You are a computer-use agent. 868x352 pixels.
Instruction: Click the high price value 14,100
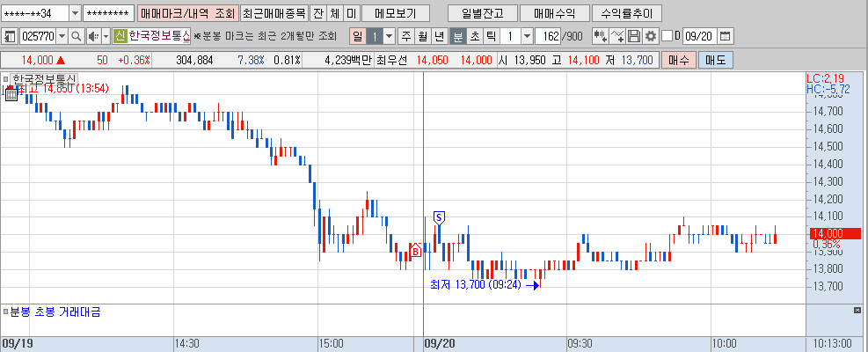(x=583, y=60)
